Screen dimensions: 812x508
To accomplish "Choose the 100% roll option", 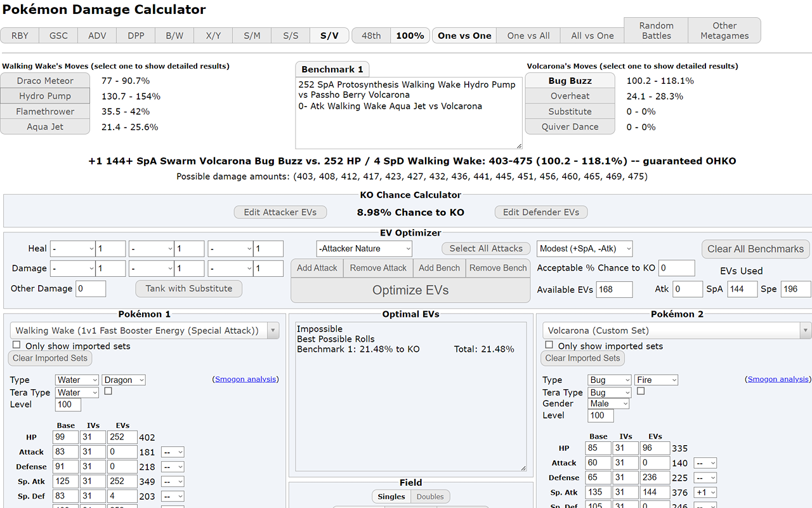I will (410, 36).
